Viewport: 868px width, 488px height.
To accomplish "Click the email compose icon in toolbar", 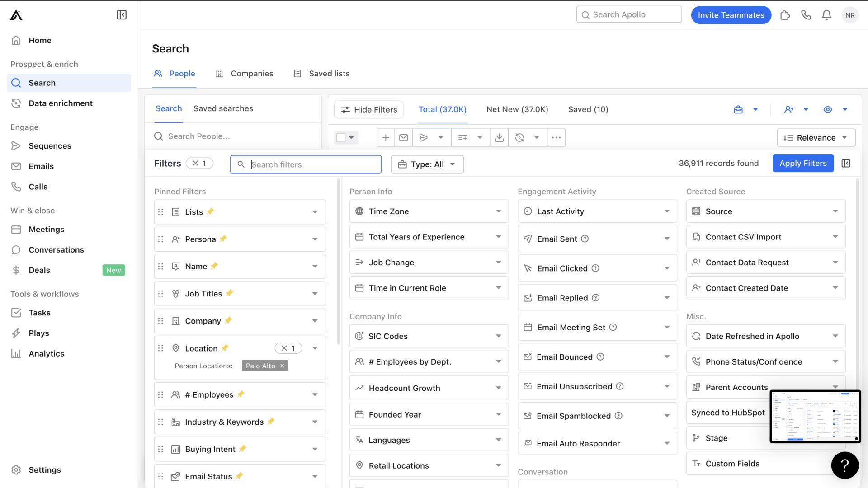I will tap(405, 138).
